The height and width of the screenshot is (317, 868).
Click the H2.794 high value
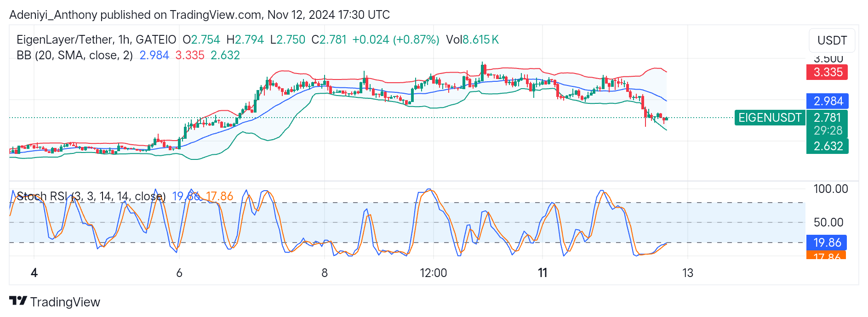coord(245,40)
